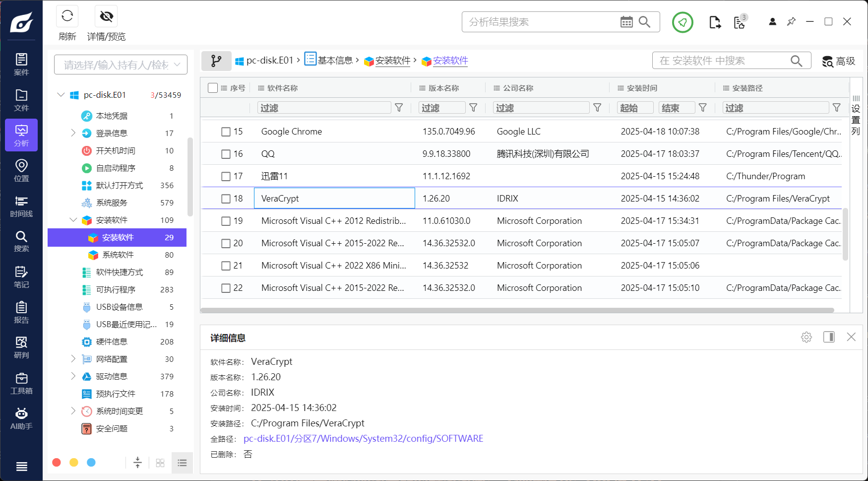Click the yellow color tag dot
Screen dimensions: 868x481
[74, 463]
